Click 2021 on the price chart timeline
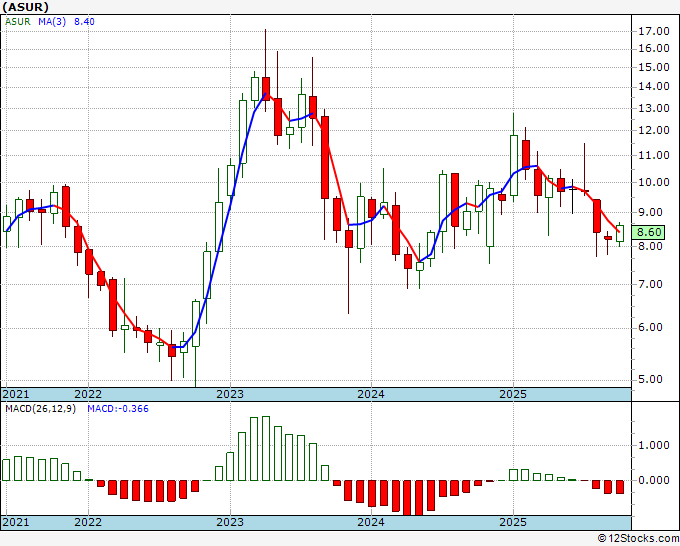The width and height of the screenshot is (680, 546). [16, 394]
